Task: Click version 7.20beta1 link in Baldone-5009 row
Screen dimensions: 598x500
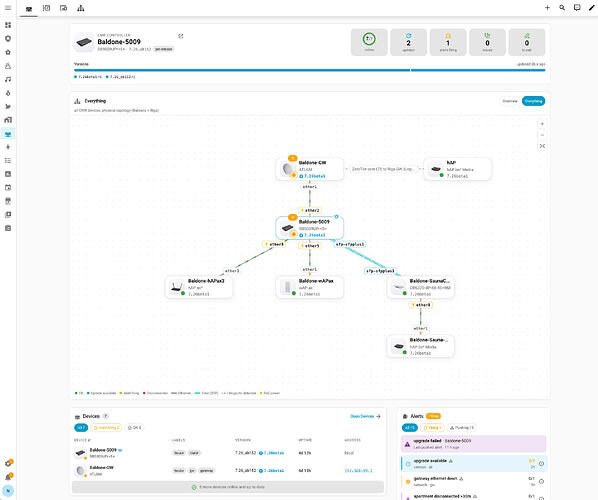Action: point(272,453)
